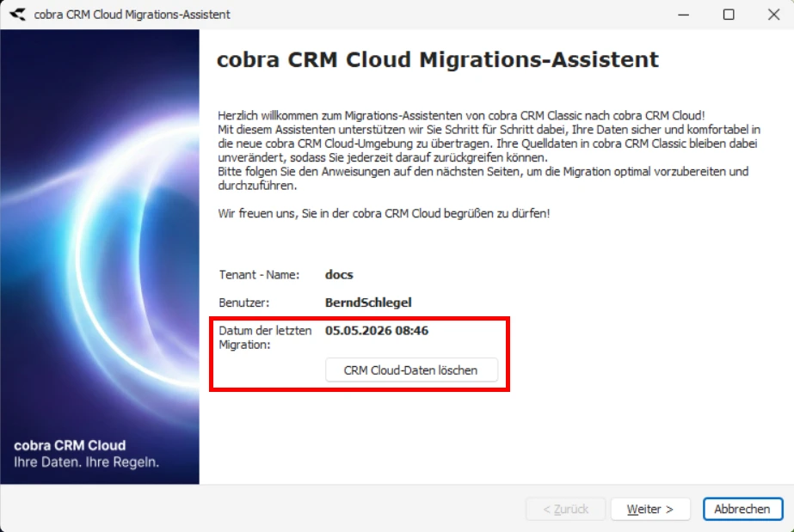Click the title bar text 'cobra CRM Cloud Migrations-Assistent'
Screen dimensions: 794x532
pyautogui.click(x=132, y=14)
